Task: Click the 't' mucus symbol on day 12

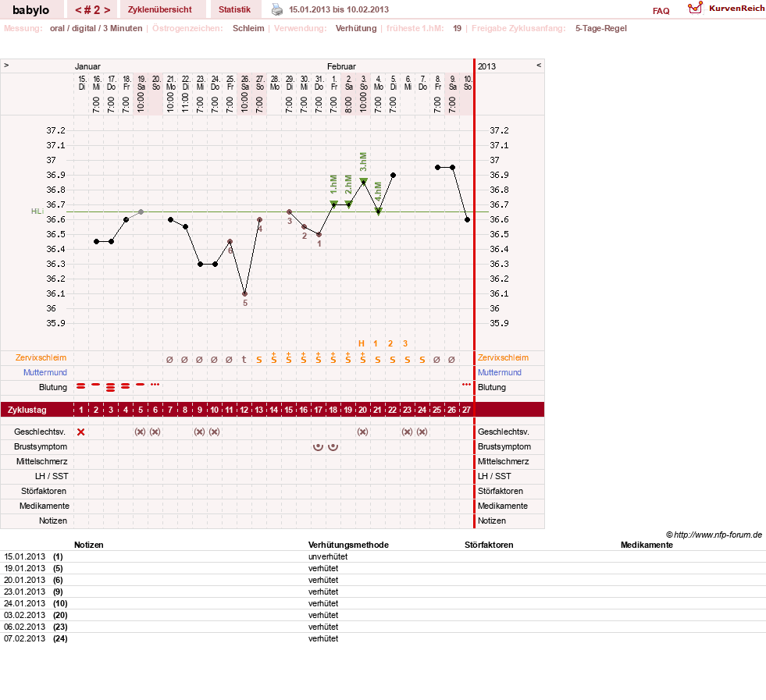Action: click(x=244, y=359)
